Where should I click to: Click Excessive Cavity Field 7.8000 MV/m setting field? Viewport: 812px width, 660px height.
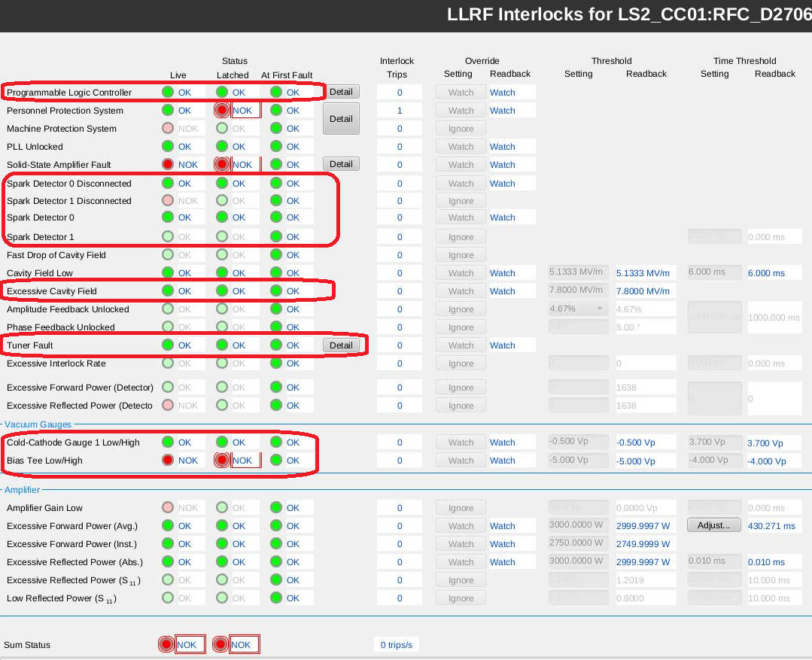click(577, 290)
